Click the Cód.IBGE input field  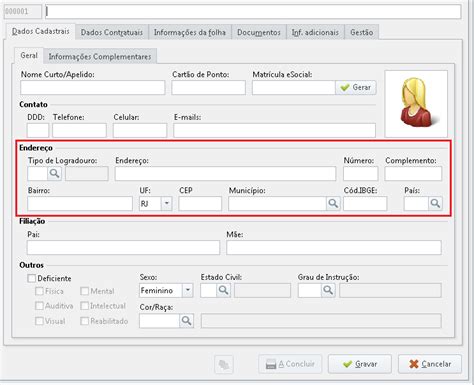tap(365, 203)
